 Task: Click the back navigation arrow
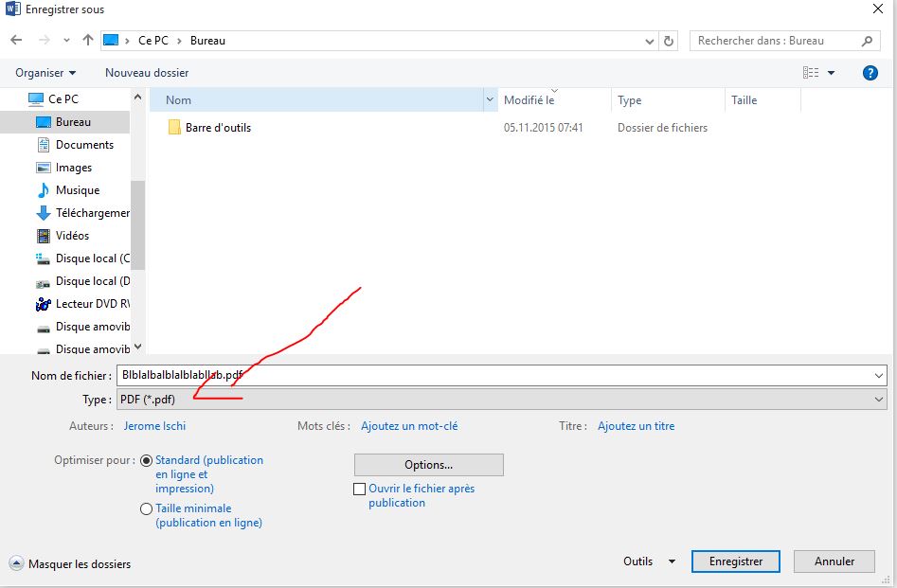tap(16, 41)
